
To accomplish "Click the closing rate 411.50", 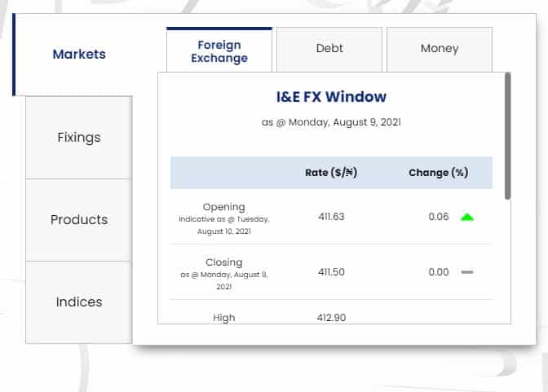I will point(331,272).
